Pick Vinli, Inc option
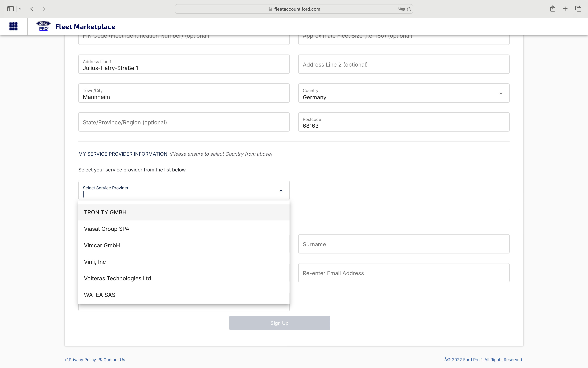The height and width of the screenshot is (368, 588). click(x=184, y=262)
